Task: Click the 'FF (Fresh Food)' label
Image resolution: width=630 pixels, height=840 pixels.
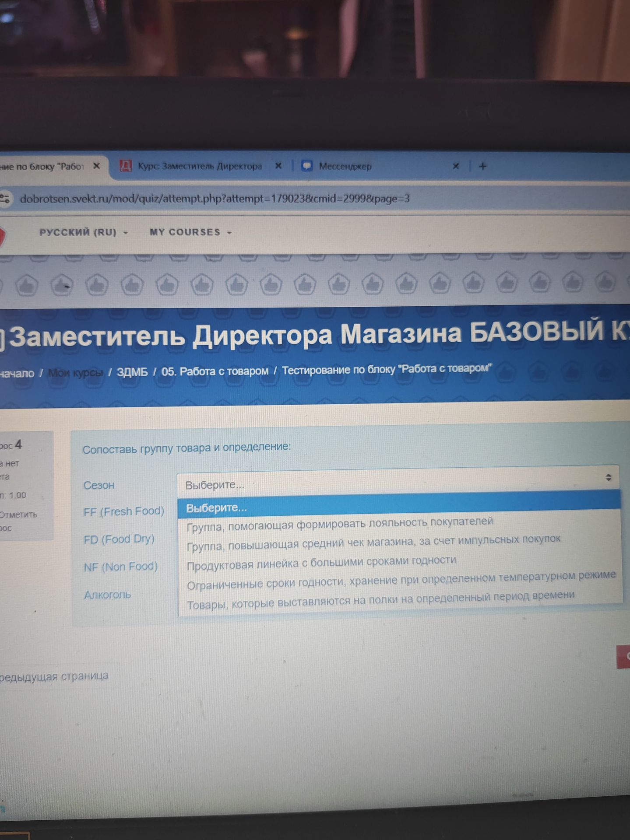Action: tap(124, 511)
